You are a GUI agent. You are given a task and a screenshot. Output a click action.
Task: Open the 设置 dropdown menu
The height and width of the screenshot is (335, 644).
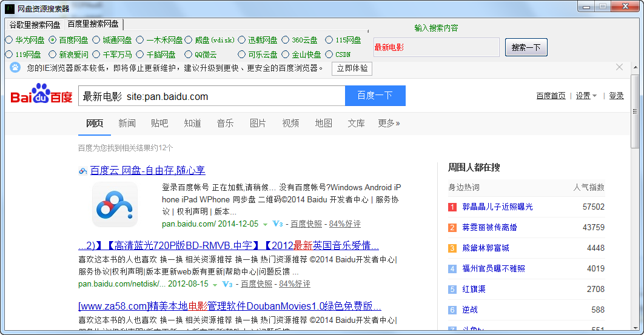(x=586, y=96)
